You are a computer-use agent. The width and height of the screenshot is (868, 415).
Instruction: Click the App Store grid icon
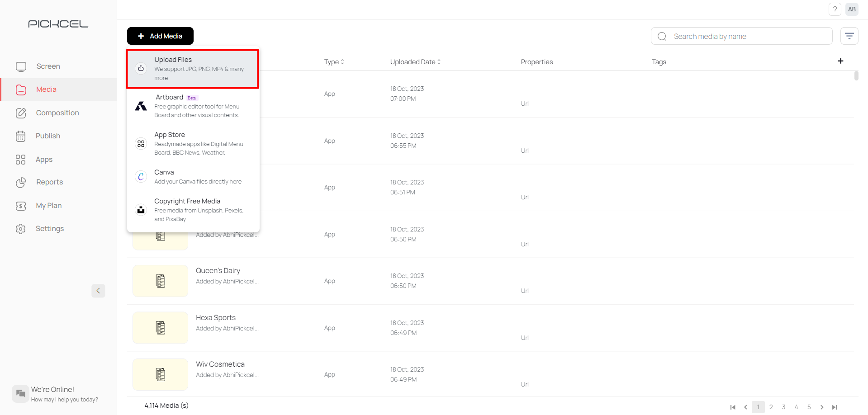[141, 144]
